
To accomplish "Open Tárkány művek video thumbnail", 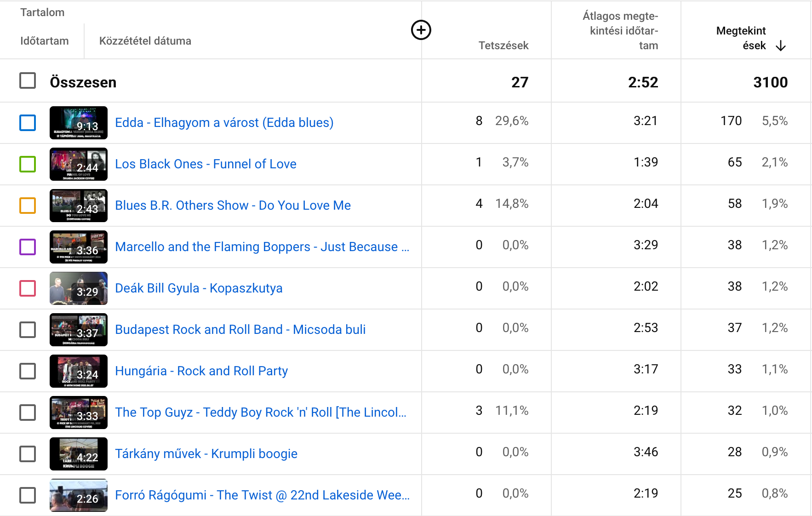I will click(x=79, y=454).
